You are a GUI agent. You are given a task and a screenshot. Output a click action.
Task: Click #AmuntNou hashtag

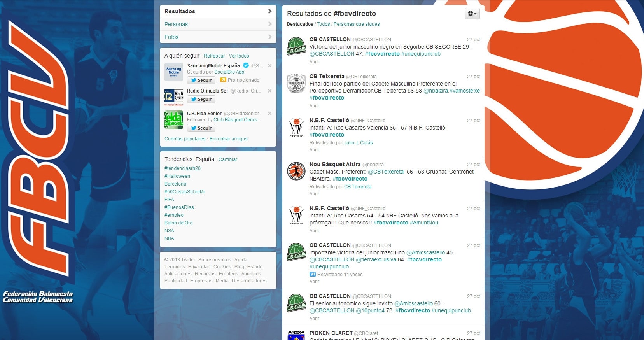pyautogui.click(x=424, y=223)
